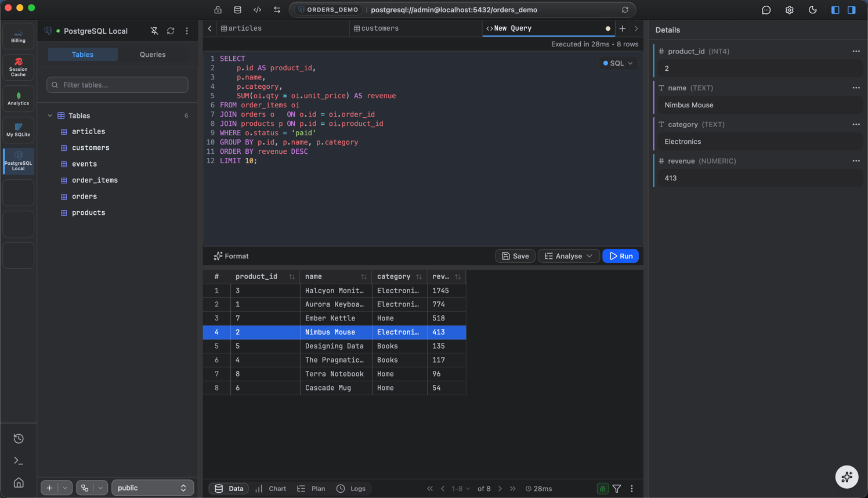Open the terminal console icon
868x498 pixels.
pyautogui.click(x=19, y=461)
